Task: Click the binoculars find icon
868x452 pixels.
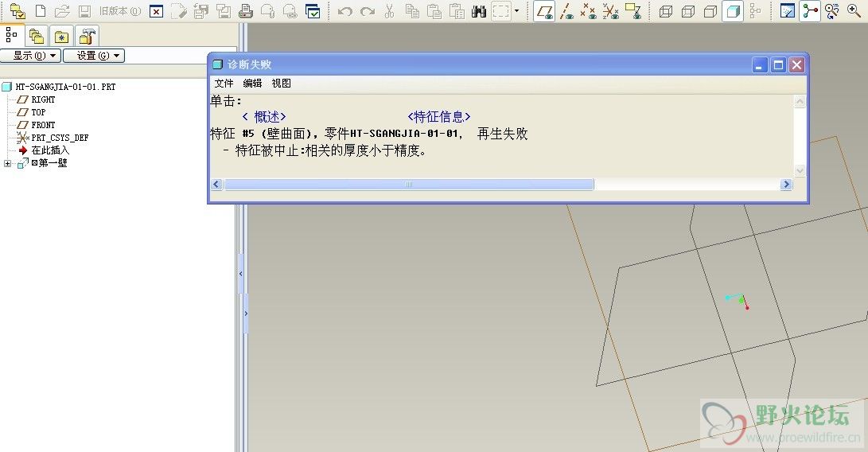Action: point(479,11)
